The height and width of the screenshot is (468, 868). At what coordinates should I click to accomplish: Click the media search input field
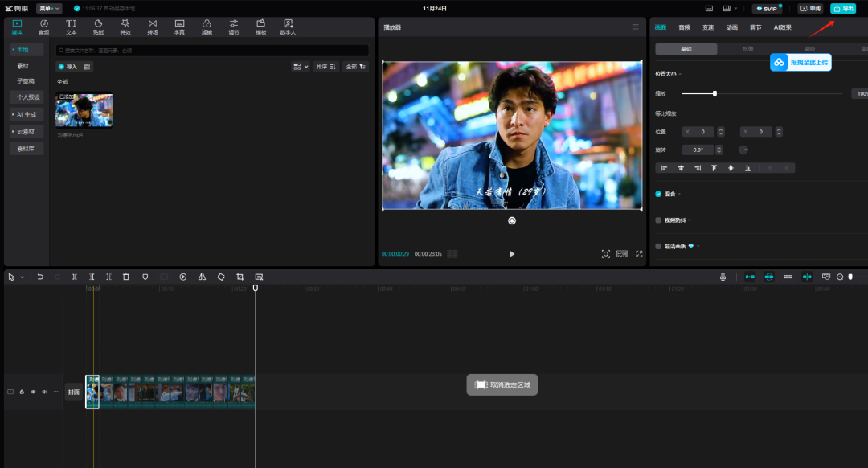[x=212, y=51]
